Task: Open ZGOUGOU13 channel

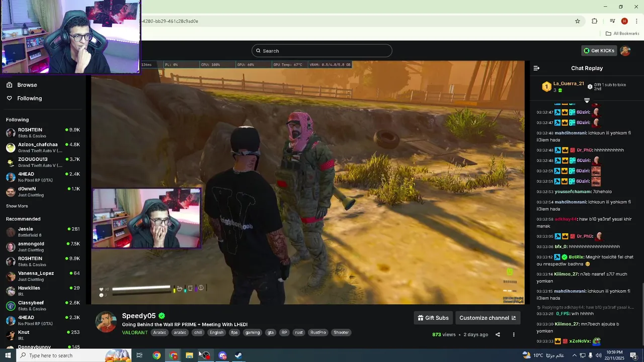Action: [x=43, y=162]
